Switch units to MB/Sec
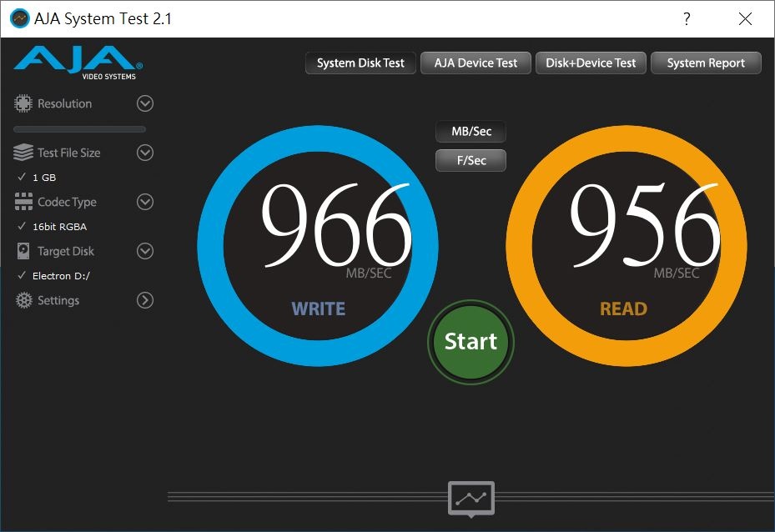 (x=471, y=132)
